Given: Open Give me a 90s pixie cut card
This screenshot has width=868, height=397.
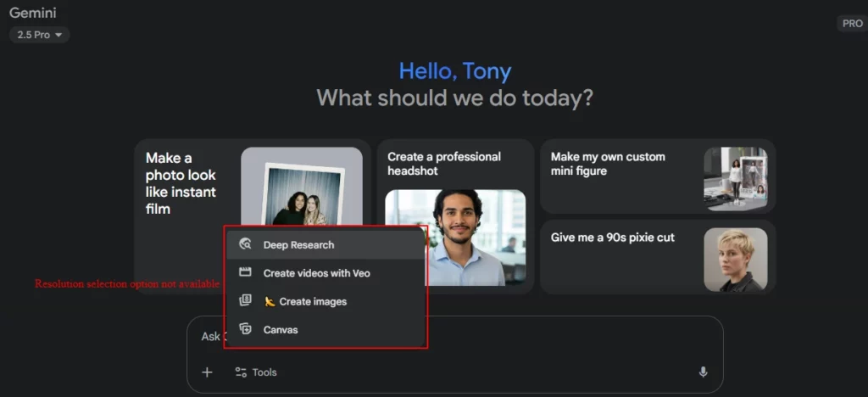Looking at the screenshot, I should 658,257.
